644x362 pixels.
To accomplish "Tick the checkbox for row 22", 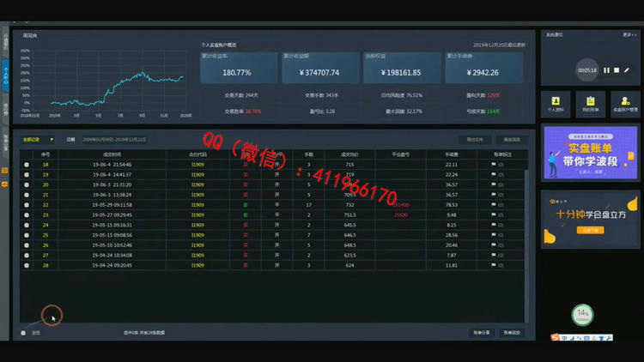I will 27,205.
